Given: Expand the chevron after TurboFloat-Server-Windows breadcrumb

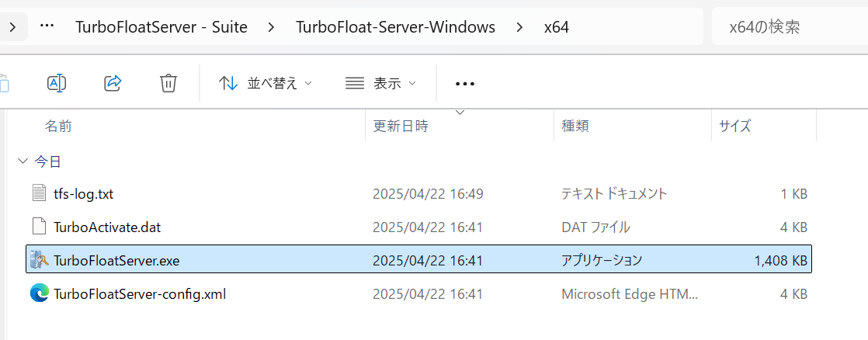Looking at the screenshot, I should coord(519,26).
